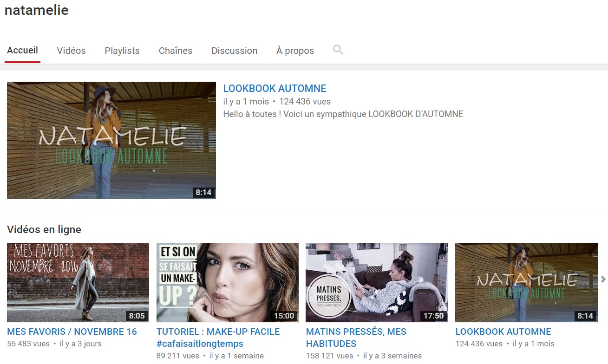Click the 17:50 duration badge

[433, 316]
